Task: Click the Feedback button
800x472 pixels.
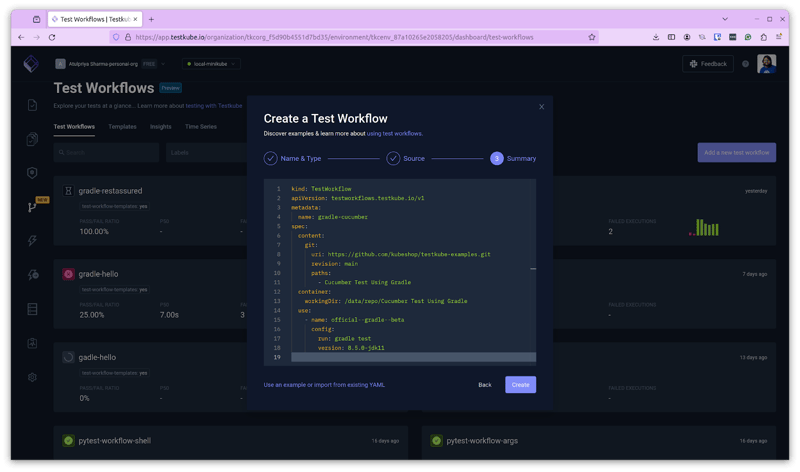Action: [708, 64]
